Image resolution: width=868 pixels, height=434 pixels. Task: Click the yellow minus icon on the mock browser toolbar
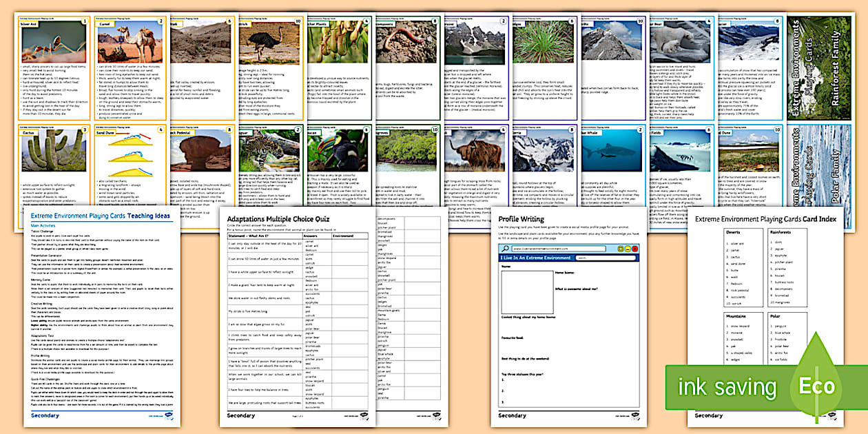(627, 249)
